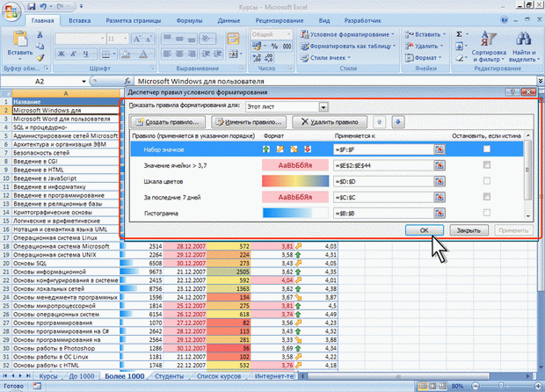Click the Закрыть button
Viewport: 545px width, 392px height.
coord(469,230)
